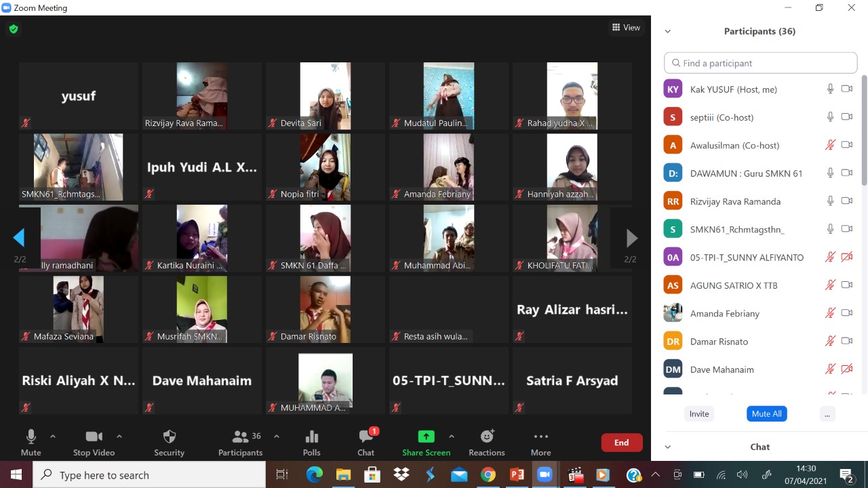Image resolution: width=868 pixels, height=488 pixels.
Task: Stop Video using camera button
Action: point(94,437)
